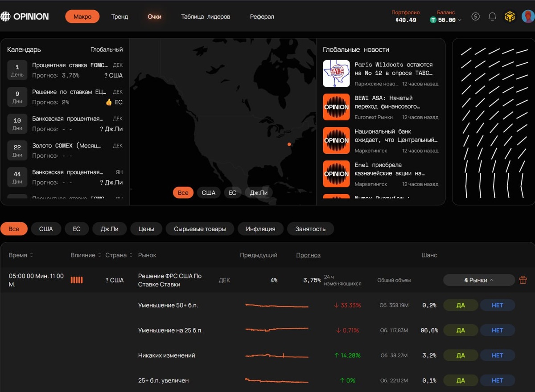Click the 96,6% chance value
This screenshot has height=392, width=535.
click(x=430, y=331)
